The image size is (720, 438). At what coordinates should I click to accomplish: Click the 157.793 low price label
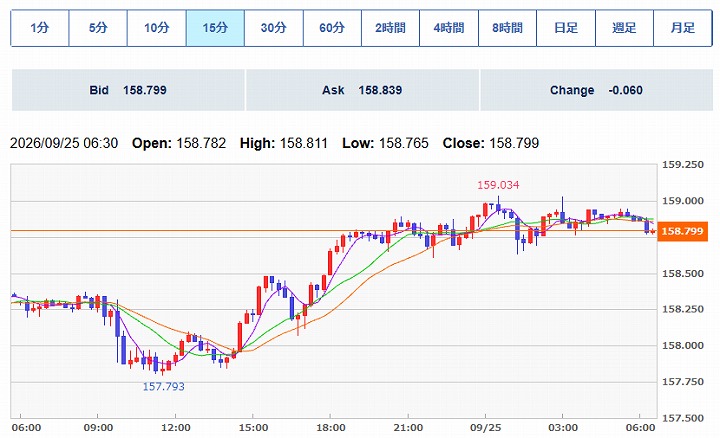coord(163,387)
